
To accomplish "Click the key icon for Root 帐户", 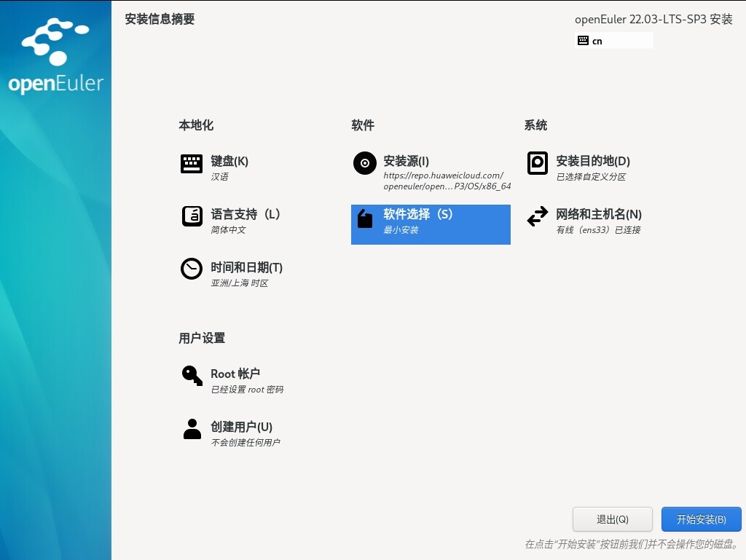I will tap(192, 376).
